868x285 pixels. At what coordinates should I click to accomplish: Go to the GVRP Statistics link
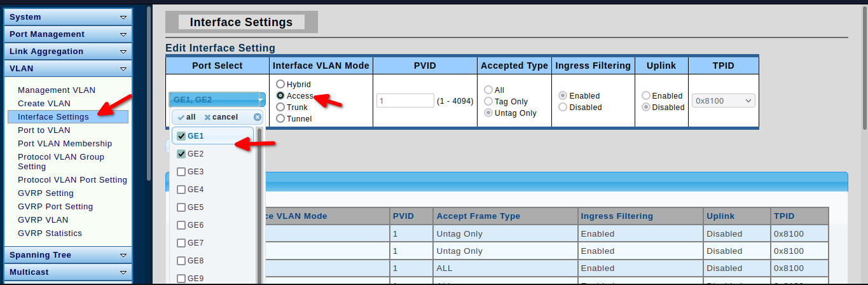click(50, 233)
